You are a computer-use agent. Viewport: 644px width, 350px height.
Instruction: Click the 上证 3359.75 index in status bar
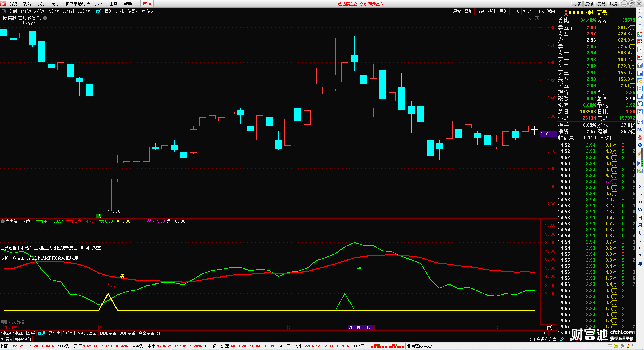coord(13,346)
